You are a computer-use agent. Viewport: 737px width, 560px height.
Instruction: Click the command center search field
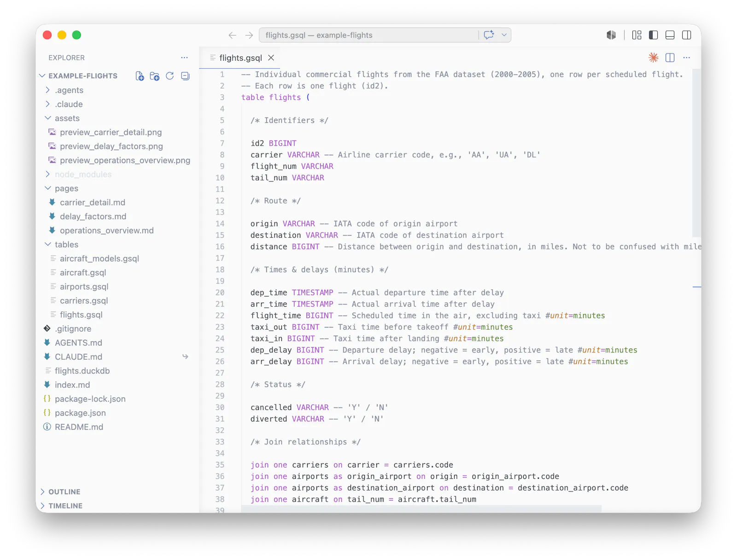pyautogui.click(x=368, y=35)
